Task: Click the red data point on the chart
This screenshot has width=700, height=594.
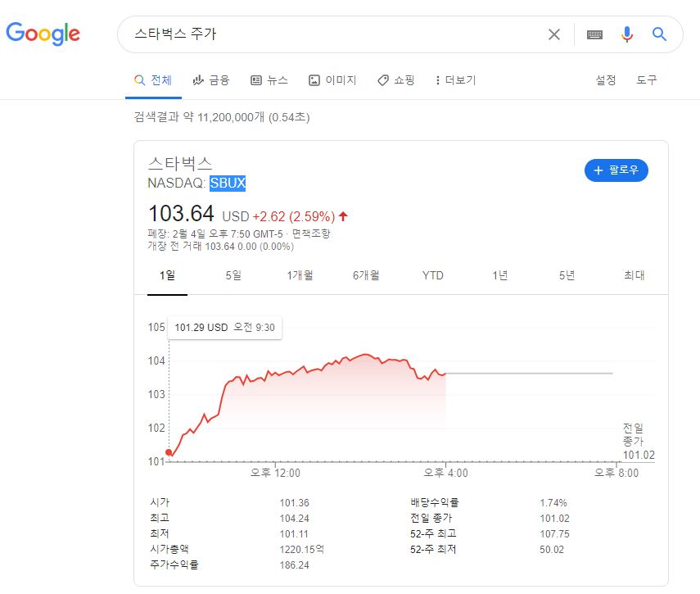Action: [x=169, y=452]
